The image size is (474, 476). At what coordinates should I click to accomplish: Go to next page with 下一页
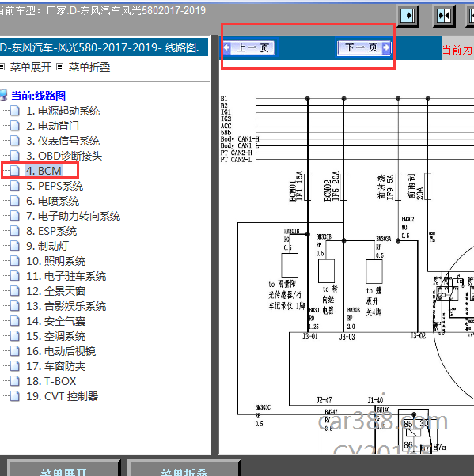pos(364,47)
